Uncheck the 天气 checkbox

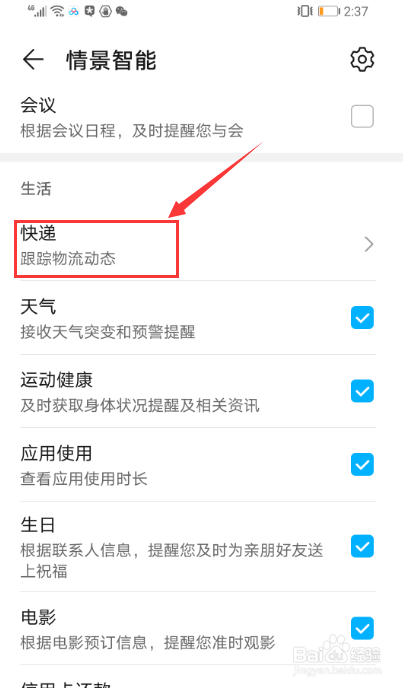click(x=362, y=318)
